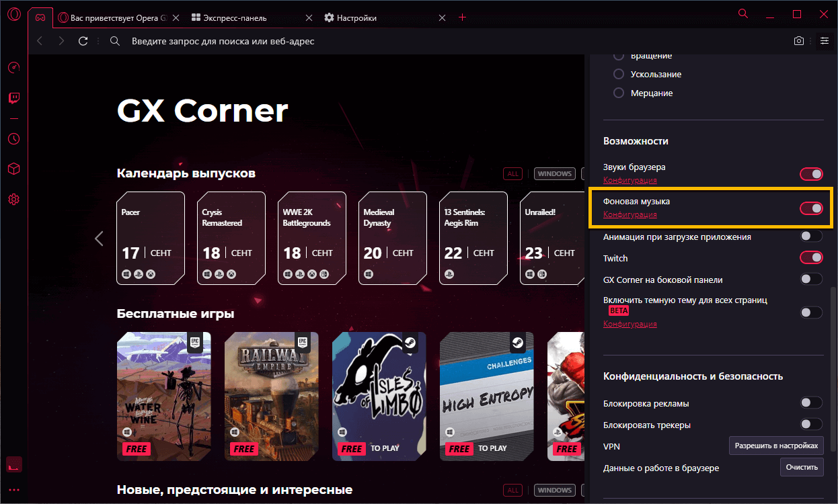Toggle the Easy Setup panel icon
This screenshot has width=838, height=504.
coord(824,41)
